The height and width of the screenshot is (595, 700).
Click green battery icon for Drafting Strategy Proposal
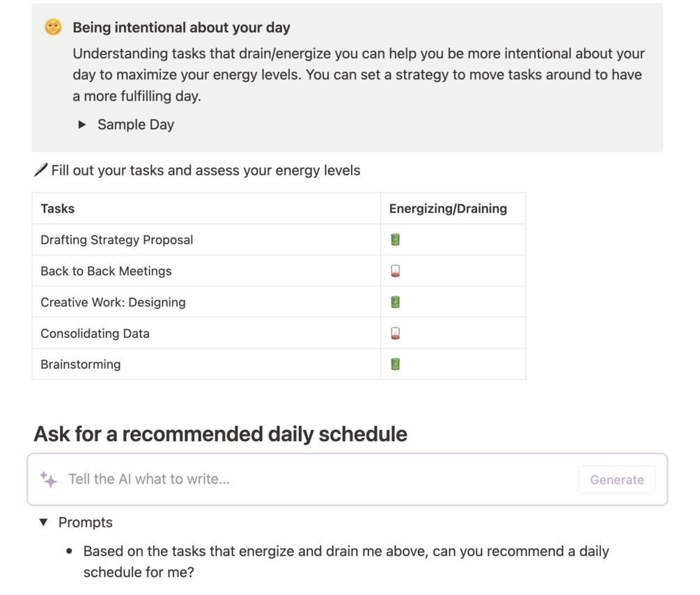[x=395, y=240]
